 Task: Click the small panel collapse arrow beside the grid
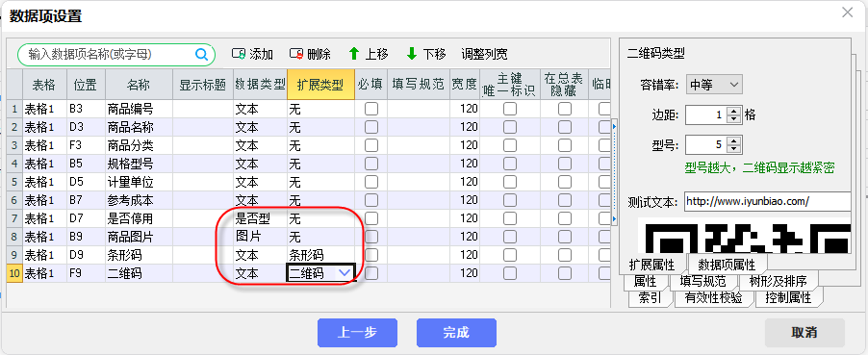[x=613, y=127]
